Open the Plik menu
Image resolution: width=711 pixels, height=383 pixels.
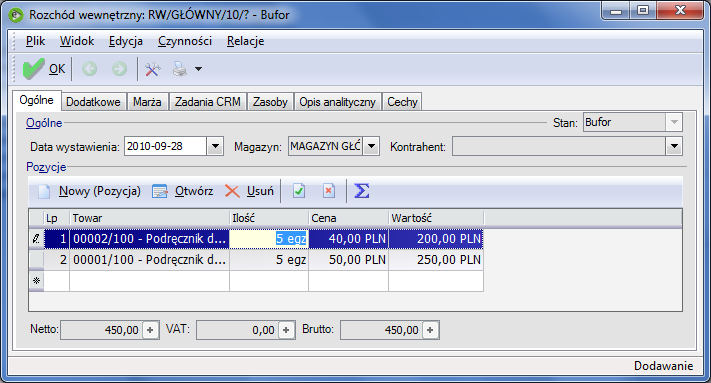35,41
